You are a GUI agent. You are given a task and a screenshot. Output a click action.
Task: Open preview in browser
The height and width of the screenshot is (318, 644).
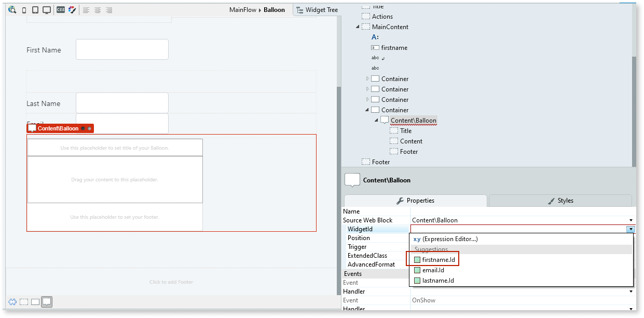click(x=11, y=9)
